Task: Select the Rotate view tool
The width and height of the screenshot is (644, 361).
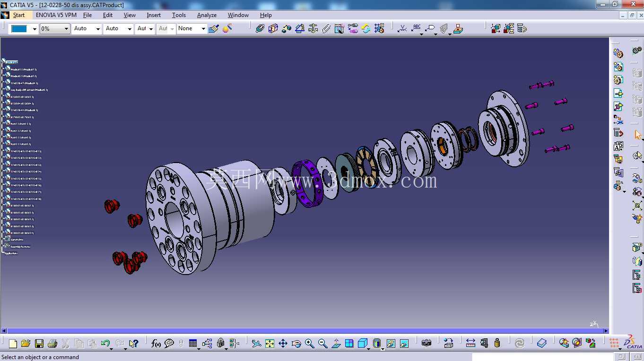Action: [x=296, y=344]
